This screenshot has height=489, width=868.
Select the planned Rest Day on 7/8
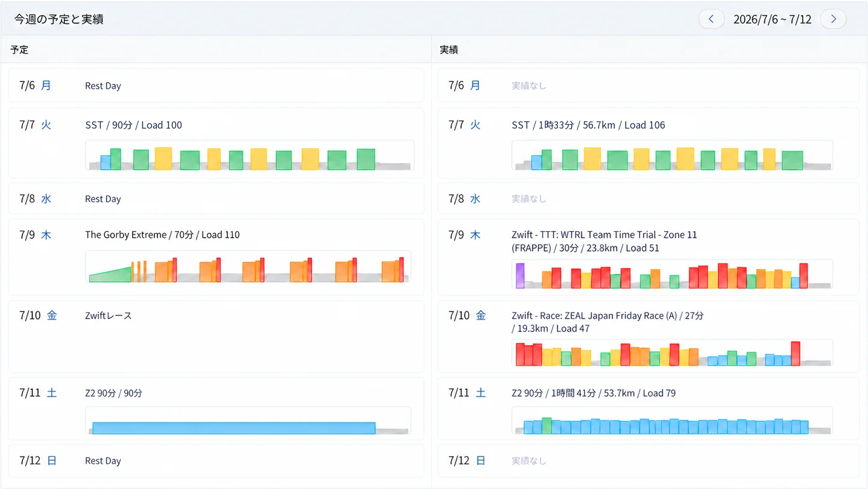click(x=216, y=199)
